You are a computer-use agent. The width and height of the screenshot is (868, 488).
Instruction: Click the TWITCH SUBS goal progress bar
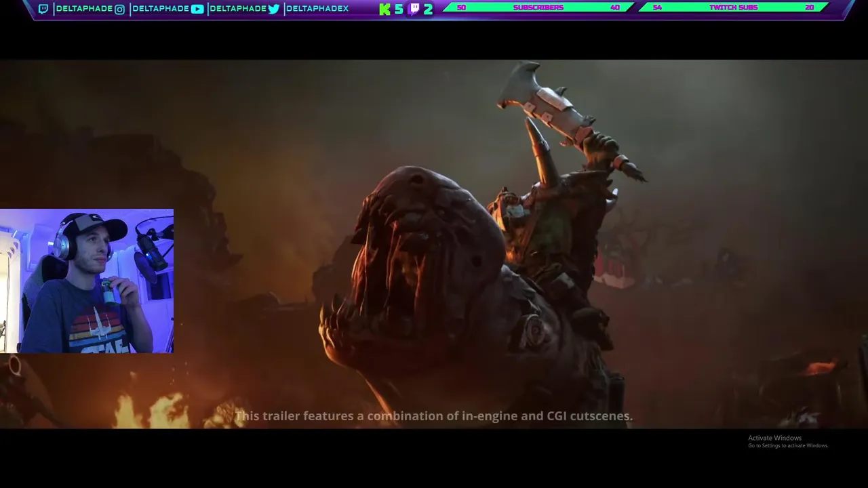[733, 7]
